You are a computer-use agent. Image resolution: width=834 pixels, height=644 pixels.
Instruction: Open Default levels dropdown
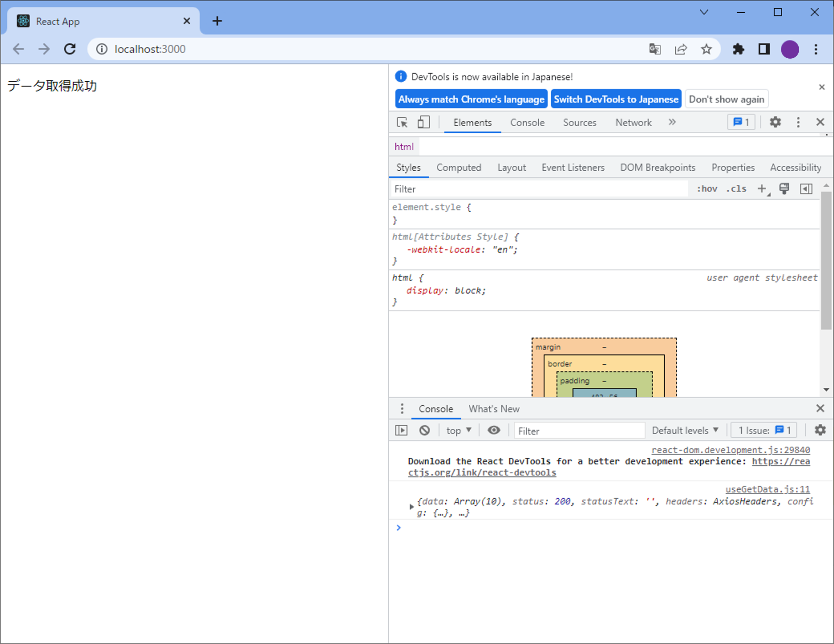685,431
